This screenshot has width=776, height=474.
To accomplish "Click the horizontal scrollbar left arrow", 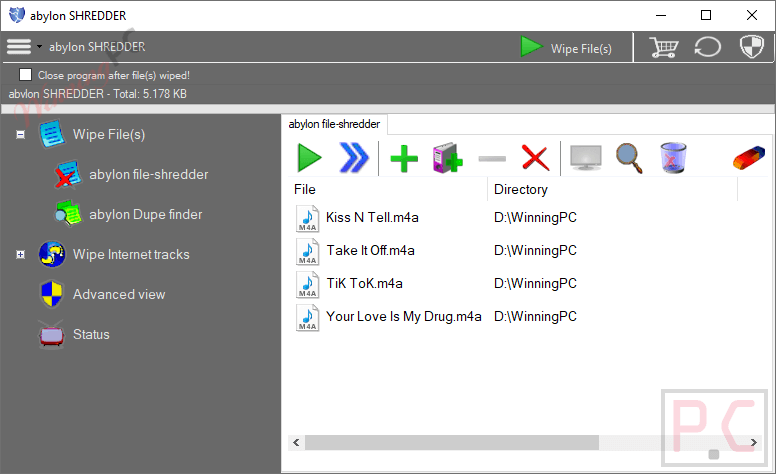I will click(x=296, y=442).
